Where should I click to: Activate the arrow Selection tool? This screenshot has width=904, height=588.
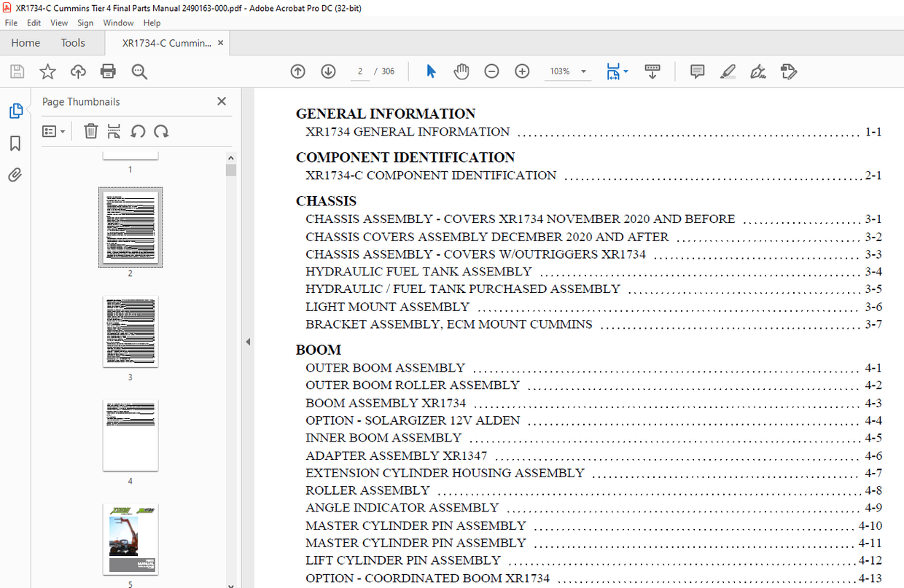[x=431, y=71]
